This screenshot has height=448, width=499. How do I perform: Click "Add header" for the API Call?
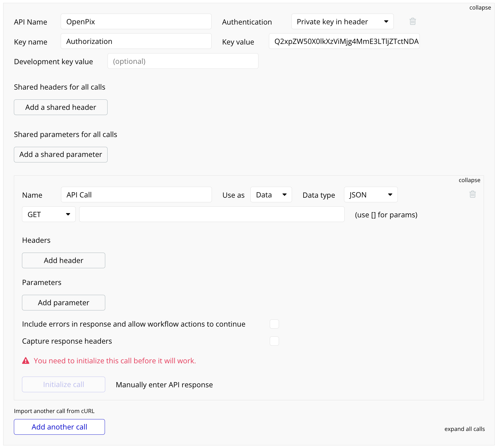63,260
